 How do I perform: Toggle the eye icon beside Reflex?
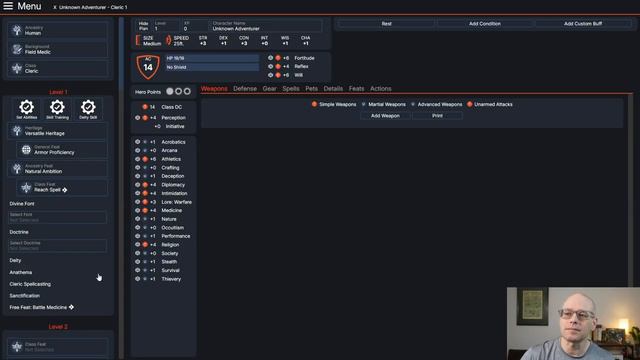(x=270, y=66)
